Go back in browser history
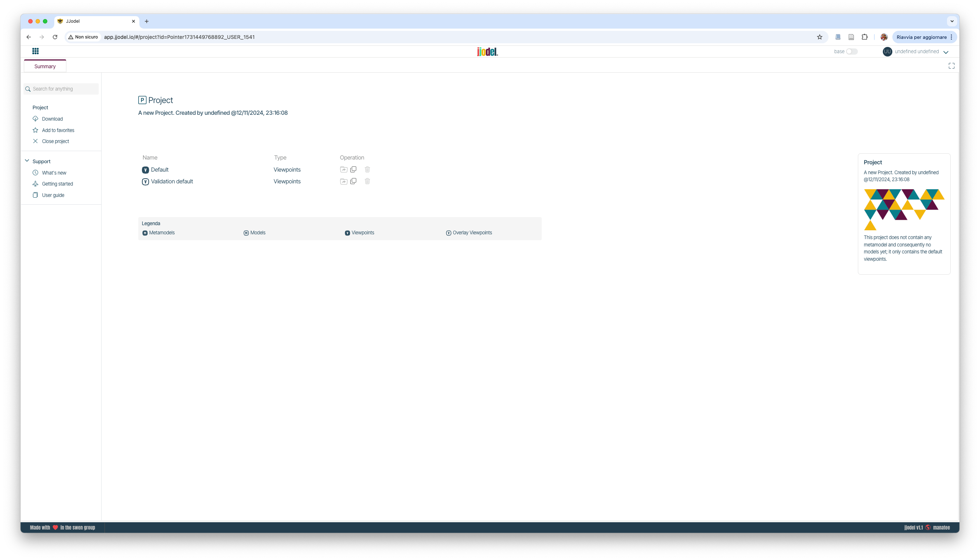The image size is (980, 560). 29,37
